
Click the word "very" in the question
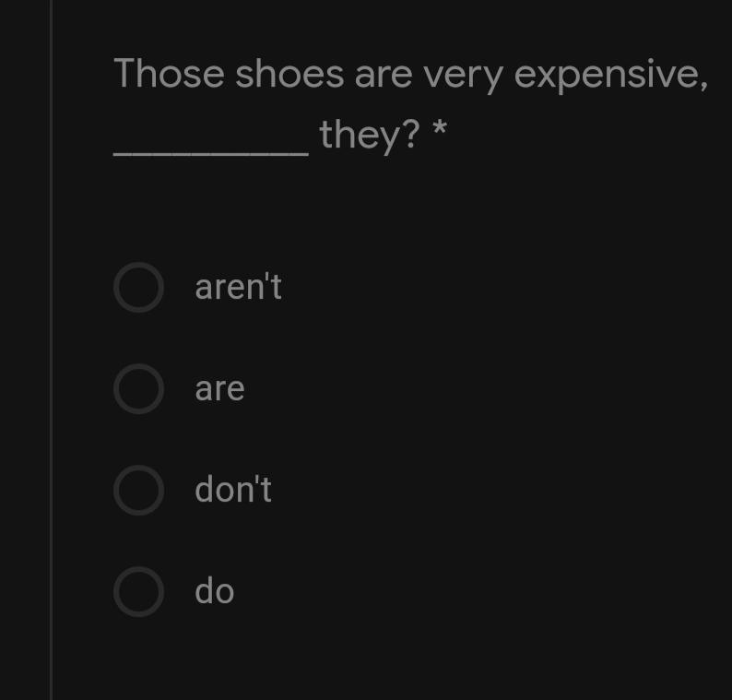point(464,77)
